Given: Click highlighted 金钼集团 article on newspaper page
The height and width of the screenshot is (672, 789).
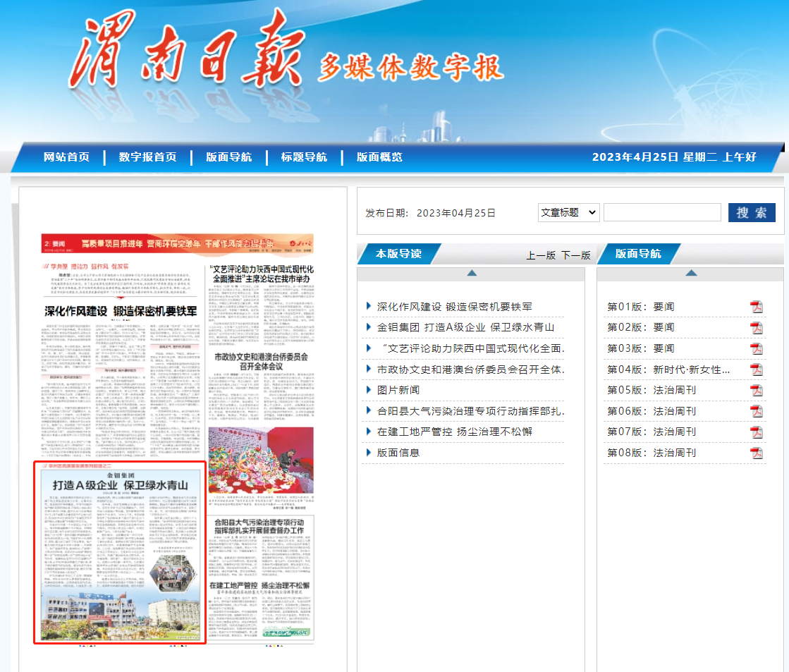Looking at the screenshot, I should 120,552.
